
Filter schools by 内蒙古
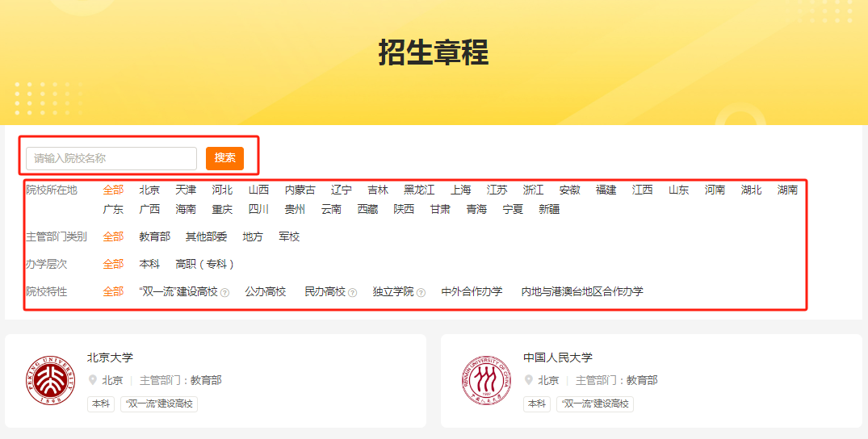tap(300, 190)
